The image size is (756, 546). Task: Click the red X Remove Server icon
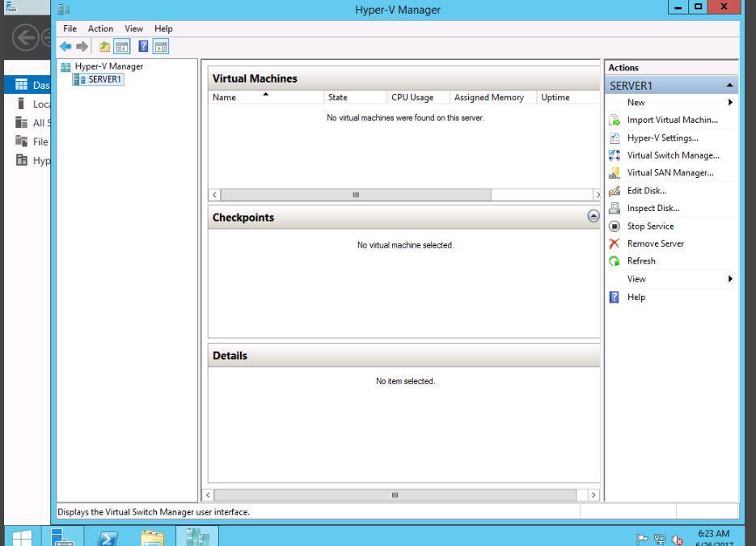(x=614, y=243)
